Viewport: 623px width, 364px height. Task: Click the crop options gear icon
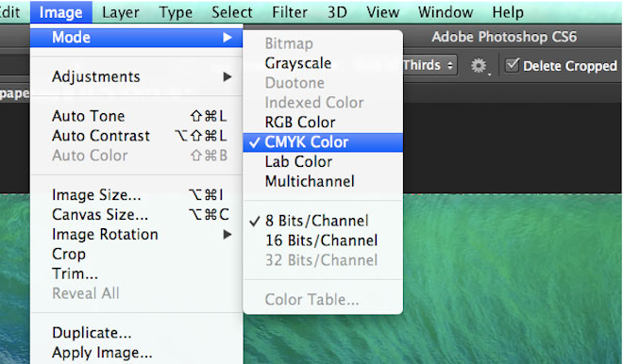[479, 65]
